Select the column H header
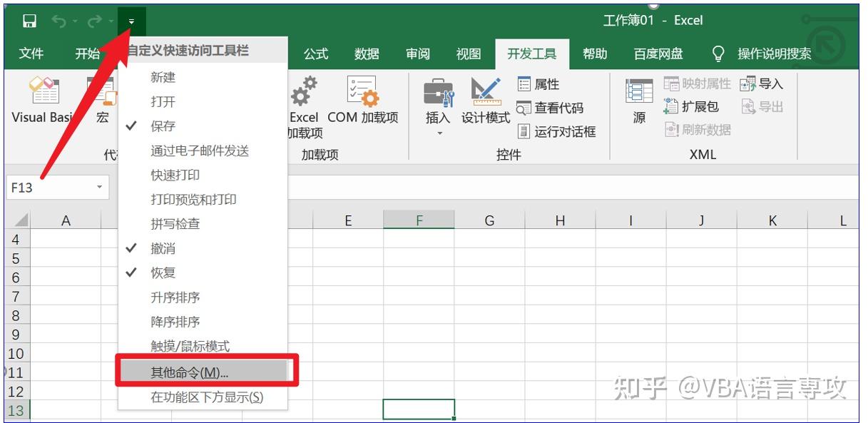 click(558, 220)
